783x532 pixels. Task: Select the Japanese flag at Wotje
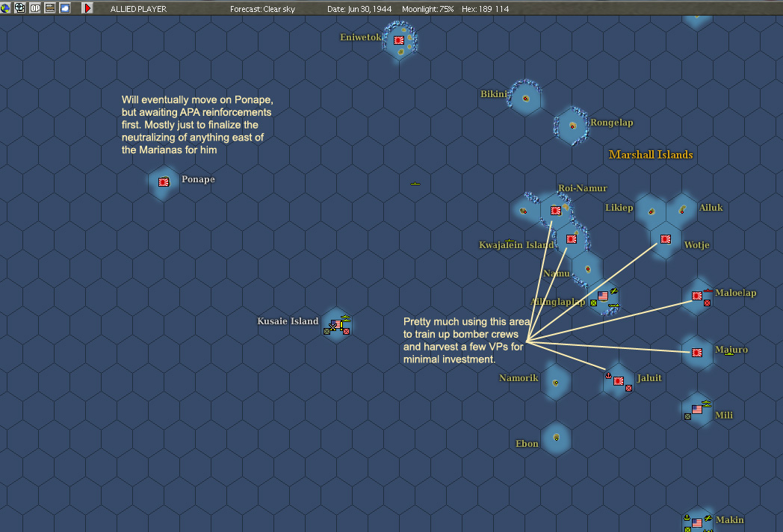(x=666, y=239)
